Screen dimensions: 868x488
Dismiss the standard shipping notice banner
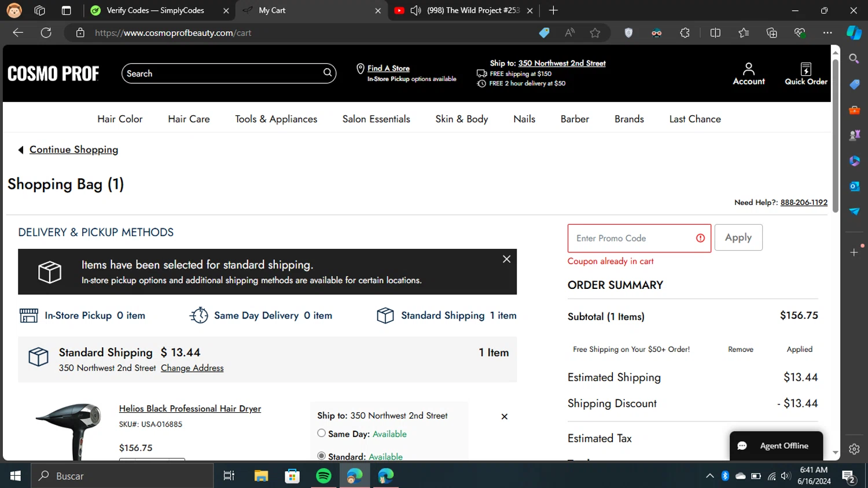(x=506, y=259)
